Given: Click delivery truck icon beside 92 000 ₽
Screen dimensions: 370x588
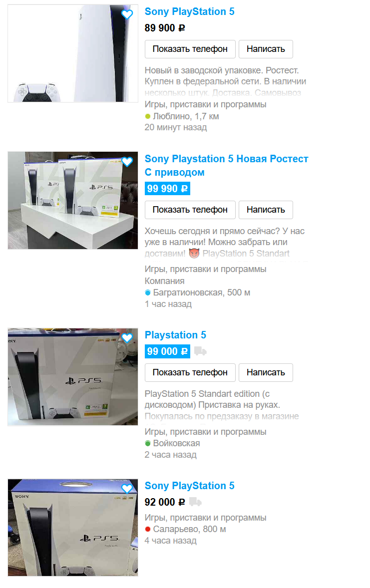Looking at the screenshot, I should [x=195, y=502].
